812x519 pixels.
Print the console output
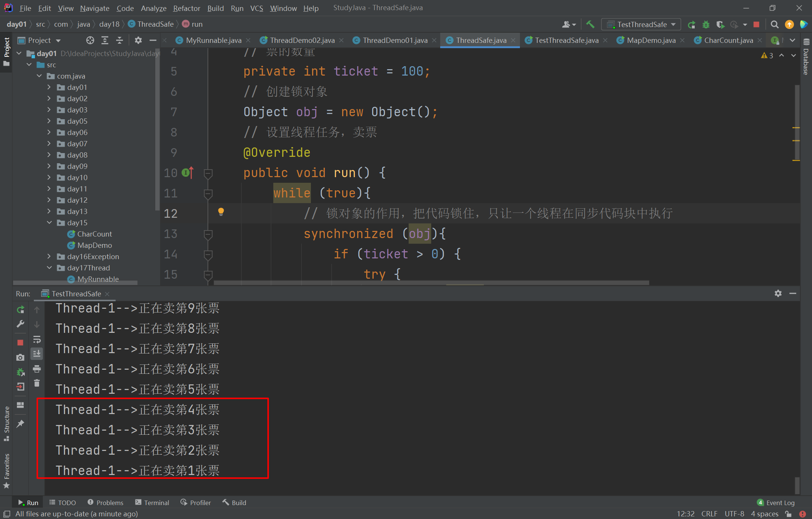[37, 369]
